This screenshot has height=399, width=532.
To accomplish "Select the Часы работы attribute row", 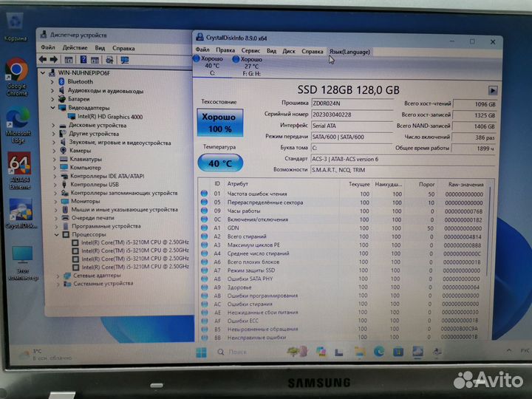I will coord(341,211).
